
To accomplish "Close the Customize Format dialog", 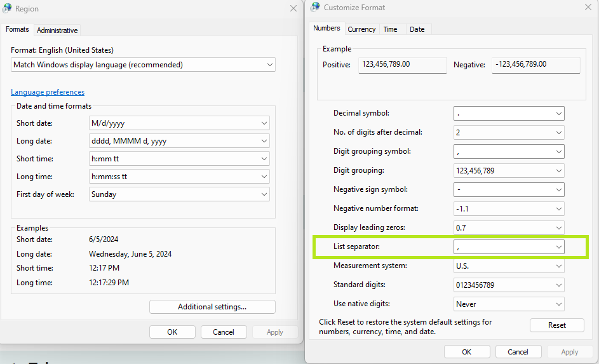I will 588,7.
